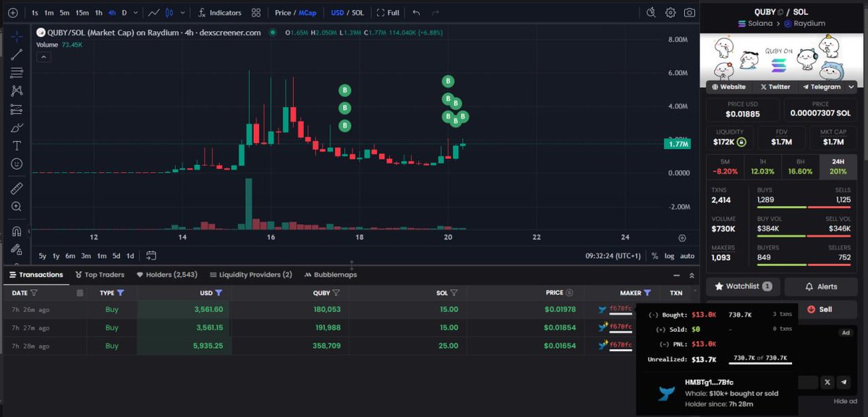This screenshot has height=417, width=868.
Task: Toggle the magnet mode icon
Action: click(x=17, y=232)
